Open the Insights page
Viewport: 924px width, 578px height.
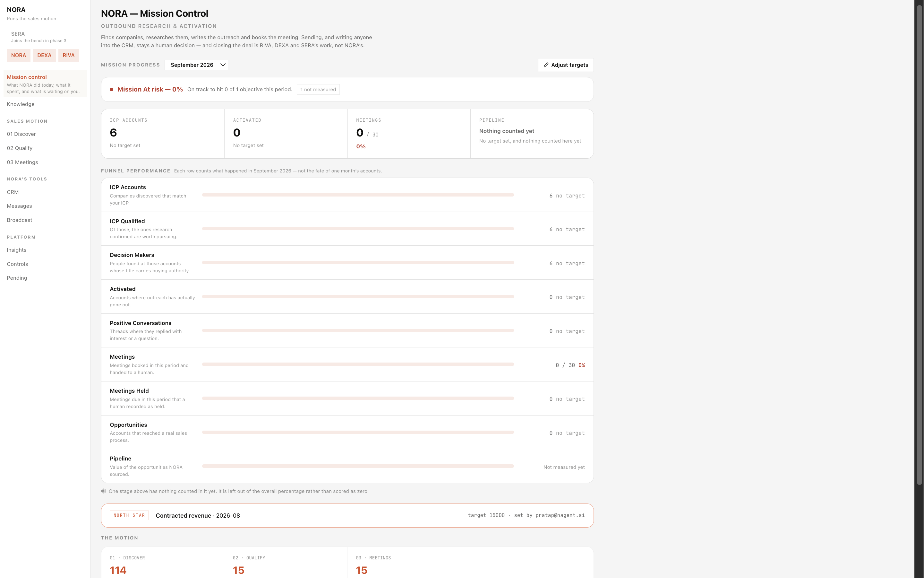pos(16,250)
